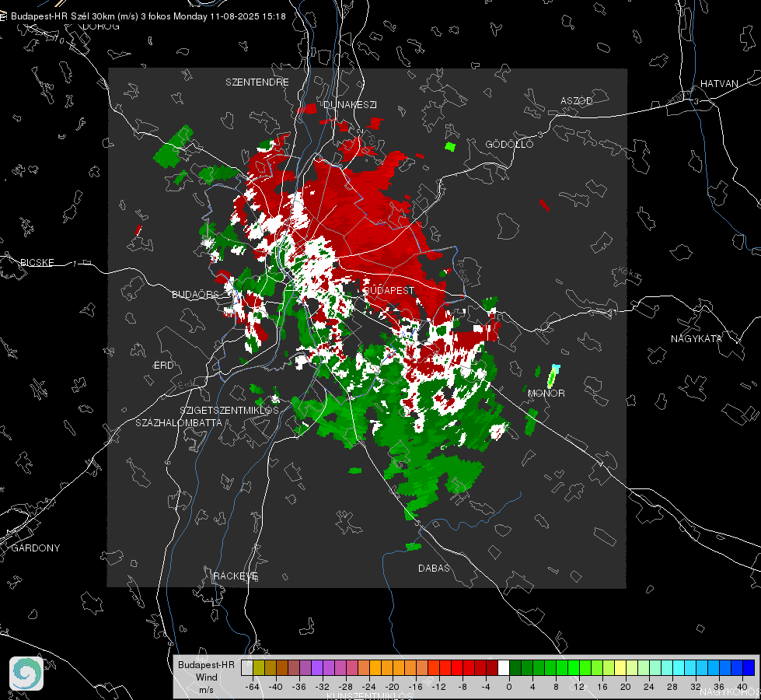Click the '-8' legend tick label

tap(463, 687)
